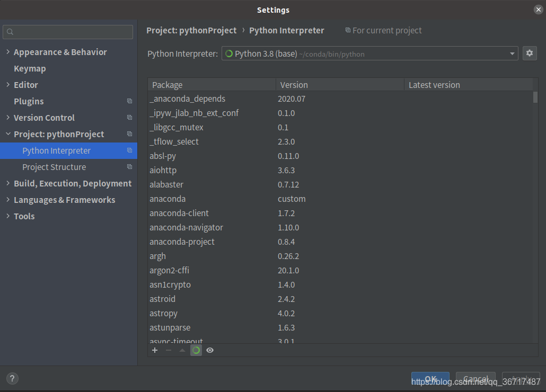The image size is (546, 392).
Task: Select the argh package row
Action: pyautogui.click(x=340, y=256)
